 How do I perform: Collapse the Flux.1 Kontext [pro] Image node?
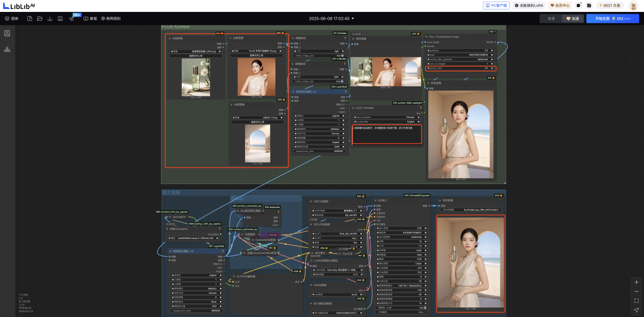[426, 36]
